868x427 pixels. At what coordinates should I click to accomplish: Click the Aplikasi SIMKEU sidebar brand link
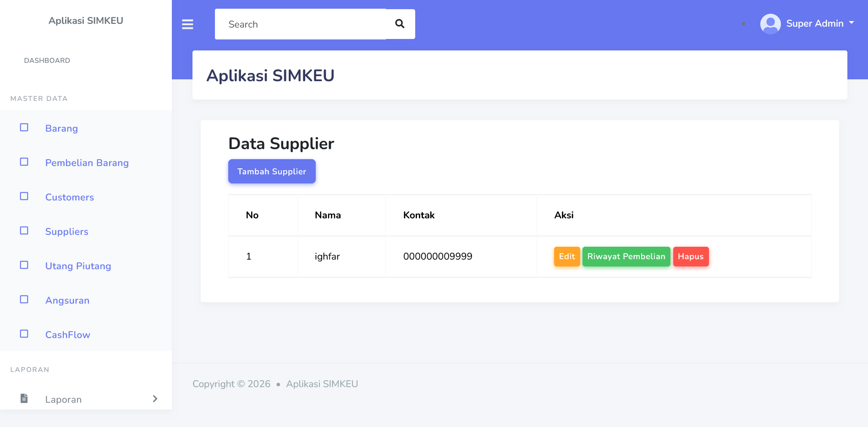(x=86, y=21)
